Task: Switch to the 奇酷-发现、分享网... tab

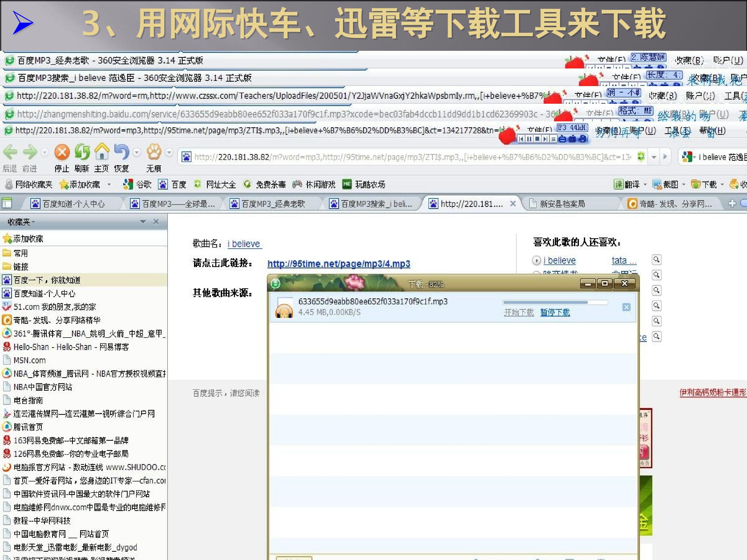Action: pos(670,204)
